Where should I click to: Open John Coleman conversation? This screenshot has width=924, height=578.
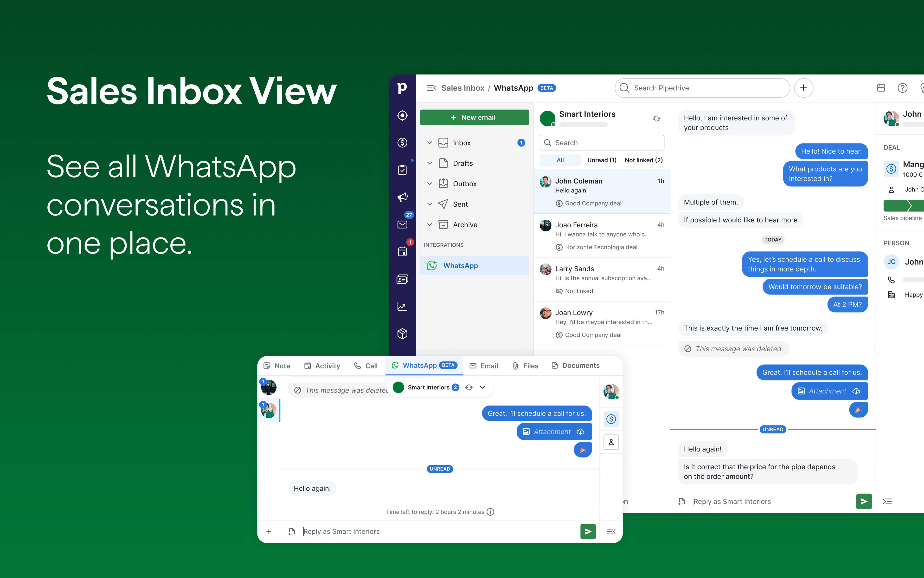click(x=602, y=191)
